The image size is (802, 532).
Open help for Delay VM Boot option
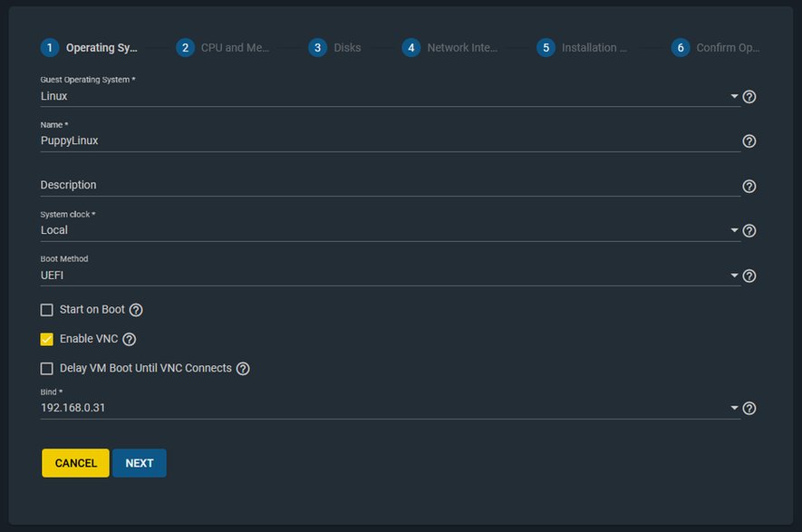243,368
